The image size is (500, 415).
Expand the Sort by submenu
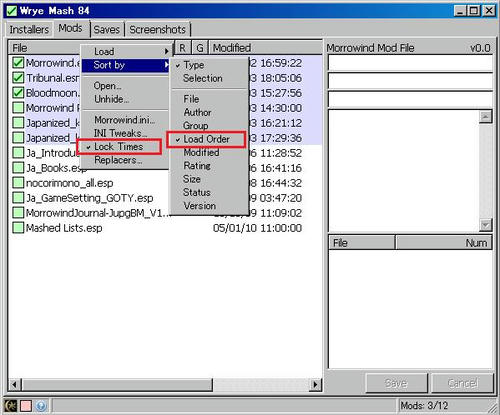(126, 65)
